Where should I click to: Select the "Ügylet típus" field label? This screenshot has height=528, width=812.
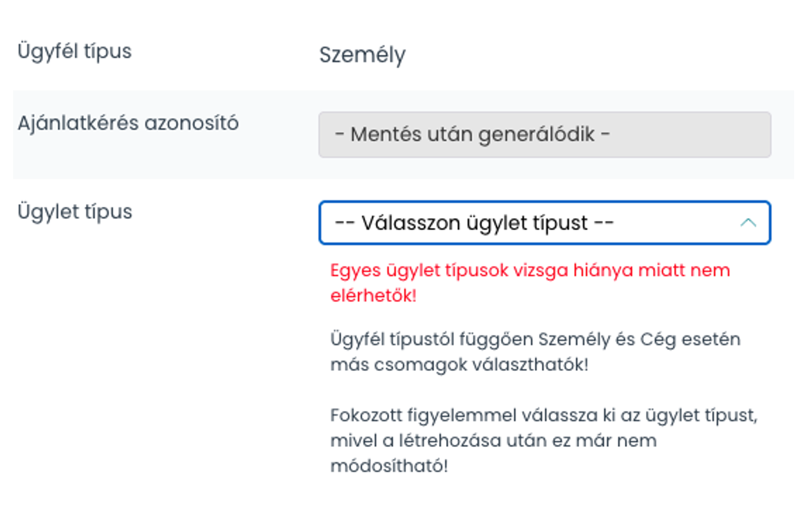[x=75, y=212]
